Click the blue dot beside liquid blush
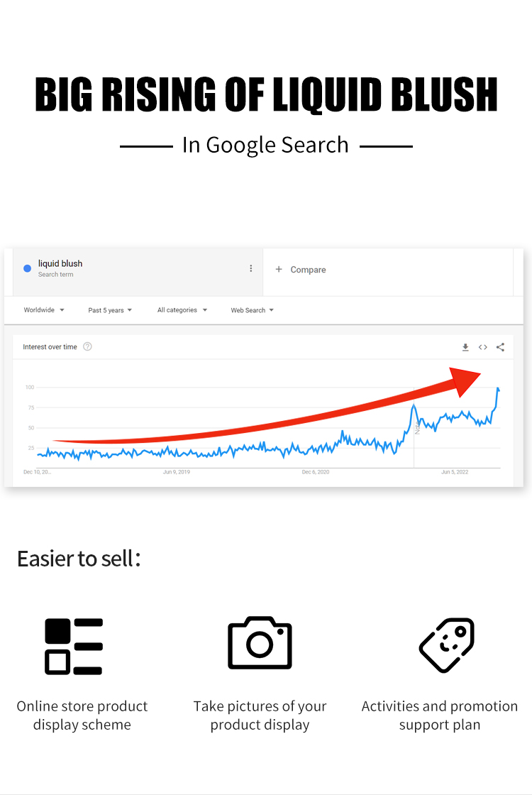The image size is (532, 795). [x=27, y=268]
